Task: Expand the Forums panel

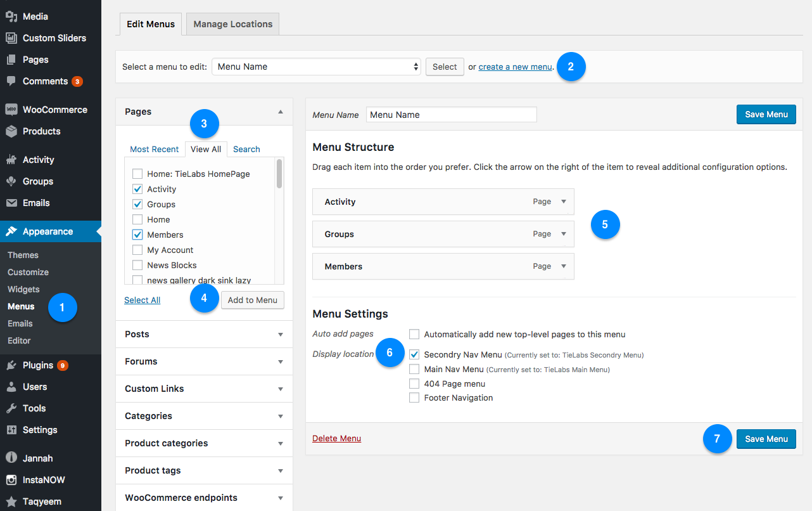Action: pos(204,361)
